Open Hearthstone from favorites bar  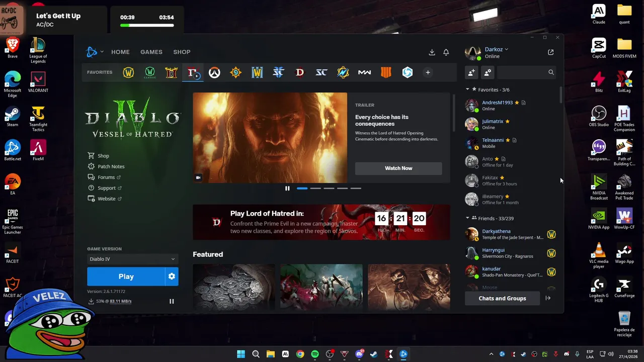(235, 72)
